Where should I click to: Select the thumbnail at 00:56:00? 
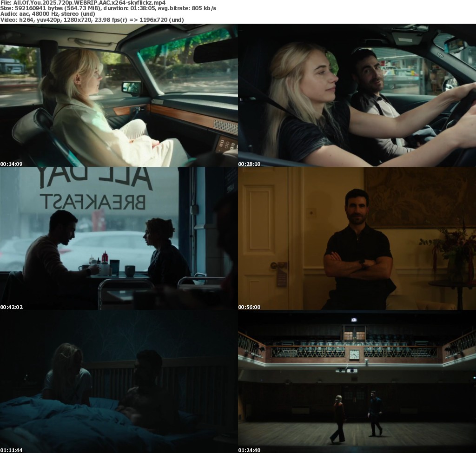coord(357,238)
